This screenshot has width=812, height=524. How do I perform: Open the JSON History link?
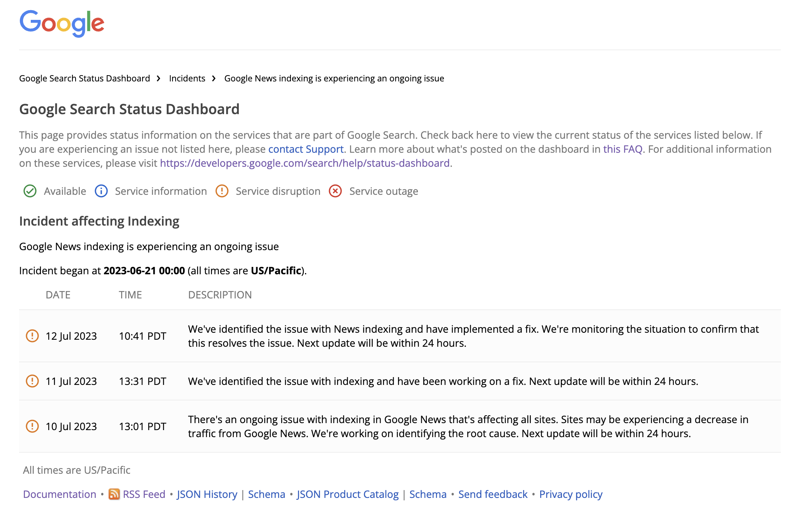click(207, 494)
